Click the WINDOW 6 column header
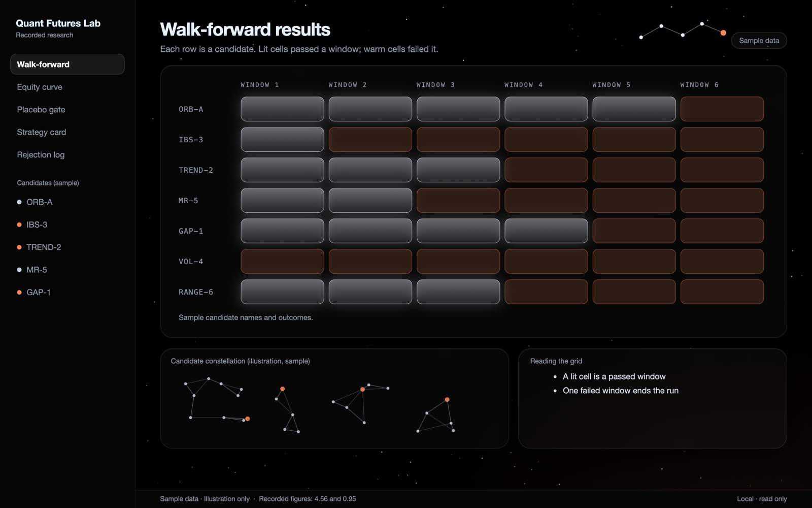 click(699, 85)
